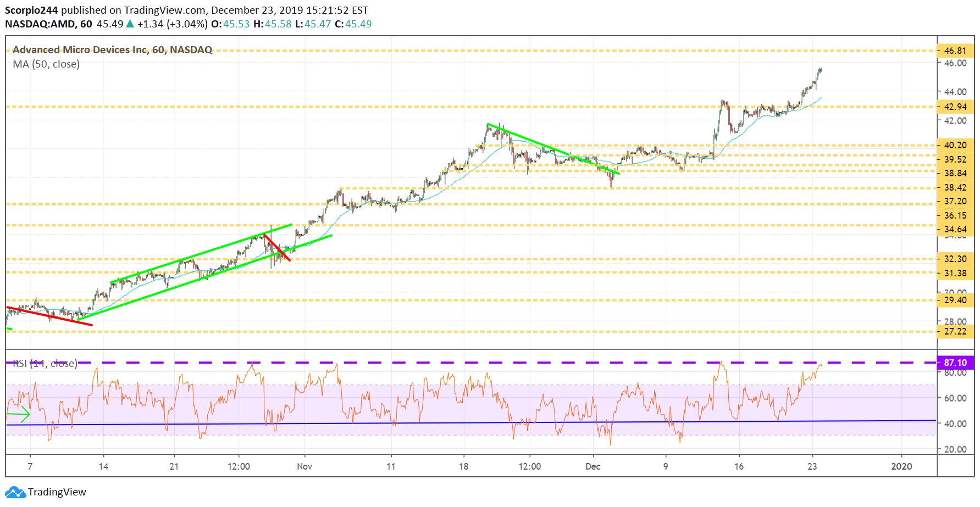Click the 27.22 price level label
Screen dimensions: 980x507
[x=955, y=331]
